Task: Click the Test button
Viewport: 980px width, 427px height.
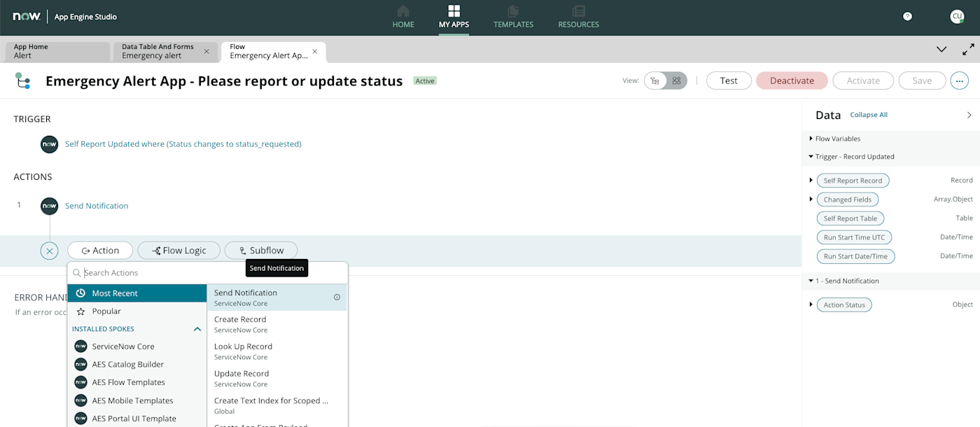Action: coord(729,80)
